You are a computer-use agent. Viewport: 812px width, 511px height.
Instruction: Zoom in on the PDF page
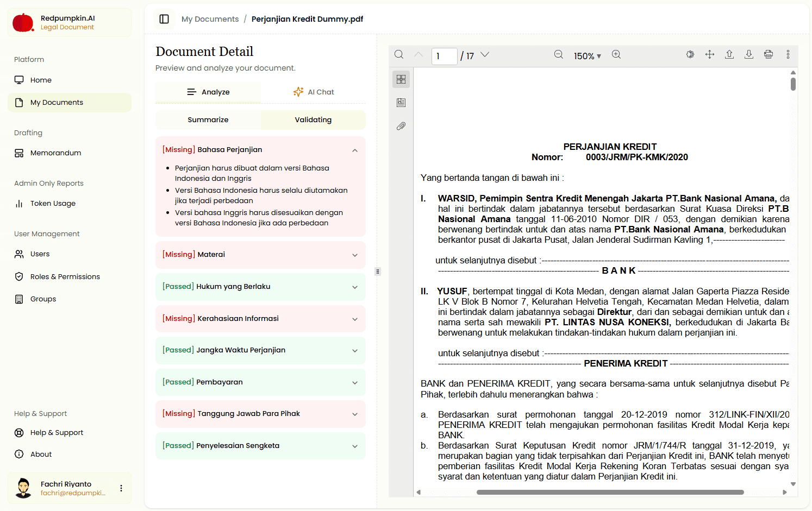(x=616, y=54)
